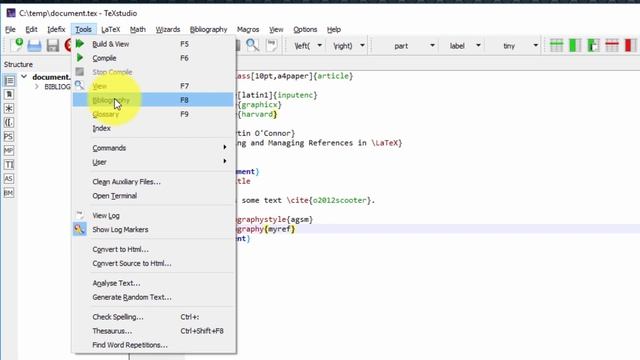The width and height of the screenshot is (640, 360).
Task: Choose Compile in the Tools menu
Action: point(153,58)
